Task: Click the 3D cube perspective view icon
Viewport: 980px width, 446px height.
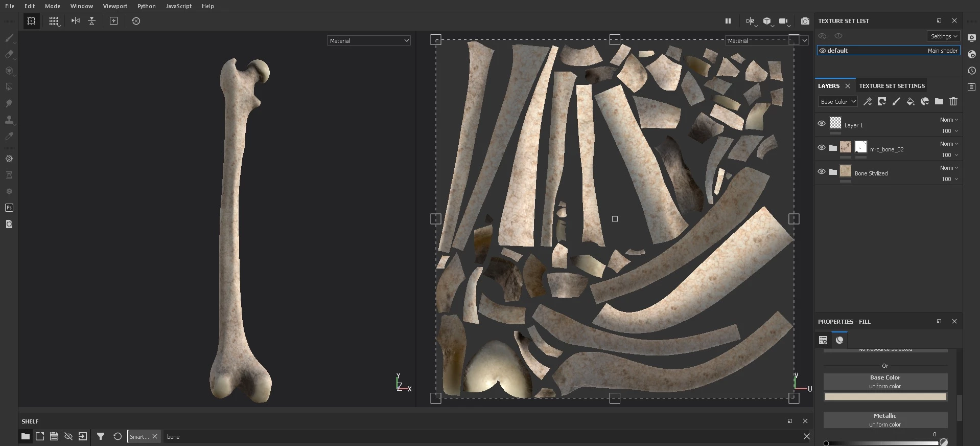Action: point(767,21)
